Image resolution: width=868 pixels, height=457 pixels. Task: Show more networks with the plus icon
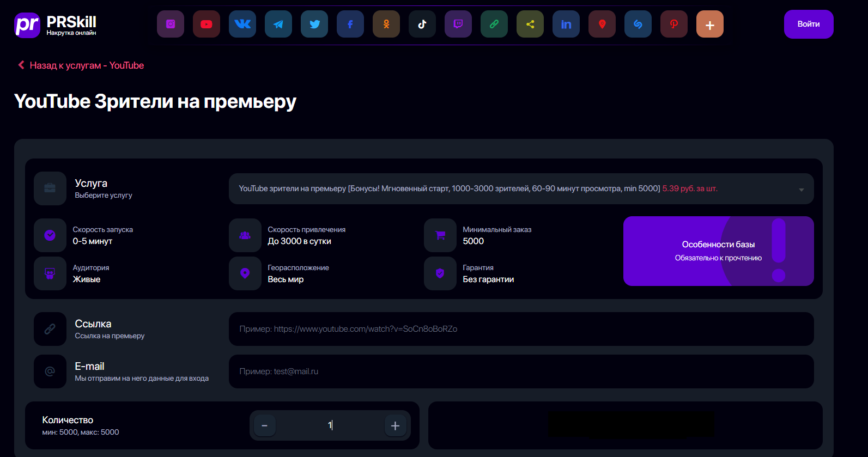[x=710, y=24]
